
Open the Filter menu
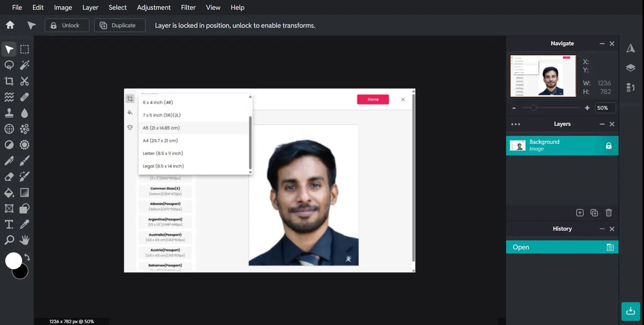(x=188, y=7)
